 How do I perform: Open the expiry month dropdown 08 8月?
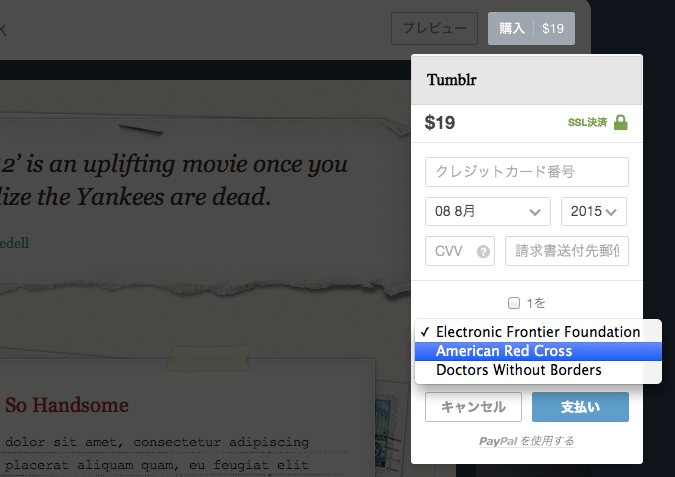[488, 211]
